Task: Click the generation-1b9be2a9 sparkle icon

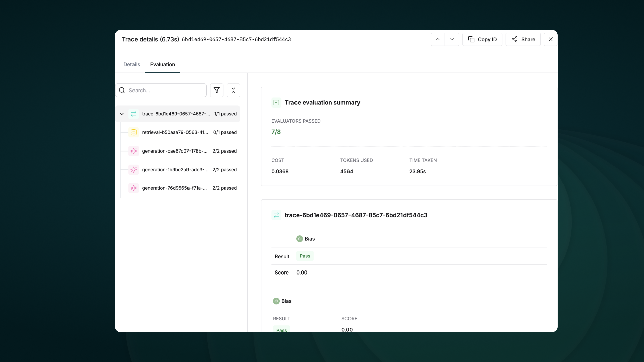Action: [133, 170]
